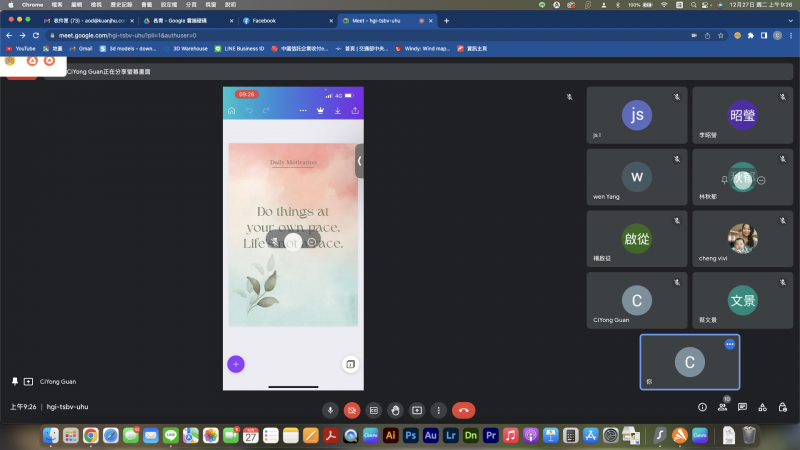Pin the 林秋郁 participant tile

[x=724, y=180]
